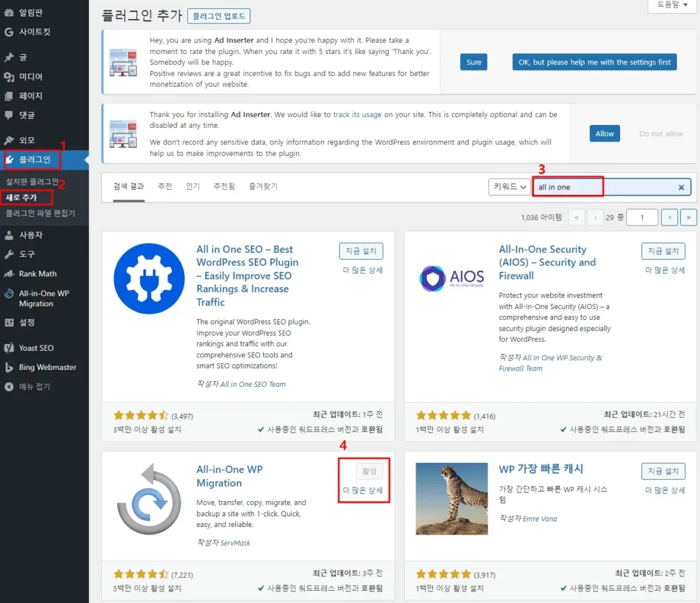Clear the search field with X icon
700x603 pixels.
pos(681,187)
